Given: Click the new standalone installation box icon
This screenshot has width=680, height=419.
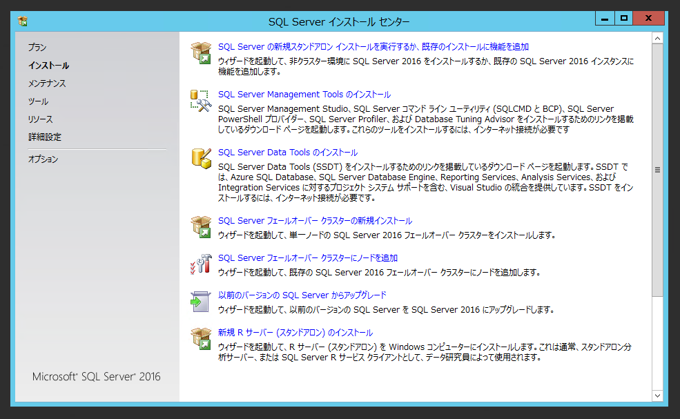Looking at the screenshot, I should click(x=201, y=53).
